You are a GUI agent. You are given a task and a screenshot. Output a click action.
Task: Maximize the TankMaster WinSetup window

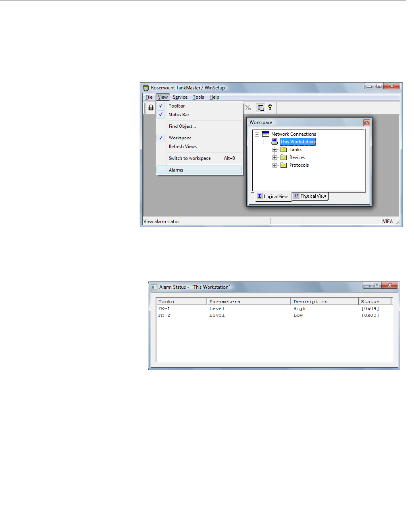tap(379, 86)
